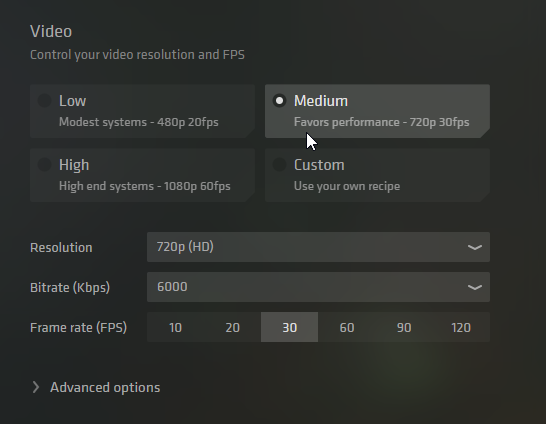
Task: Set frame rate to 10 FPS
Action: coord(176,327)
